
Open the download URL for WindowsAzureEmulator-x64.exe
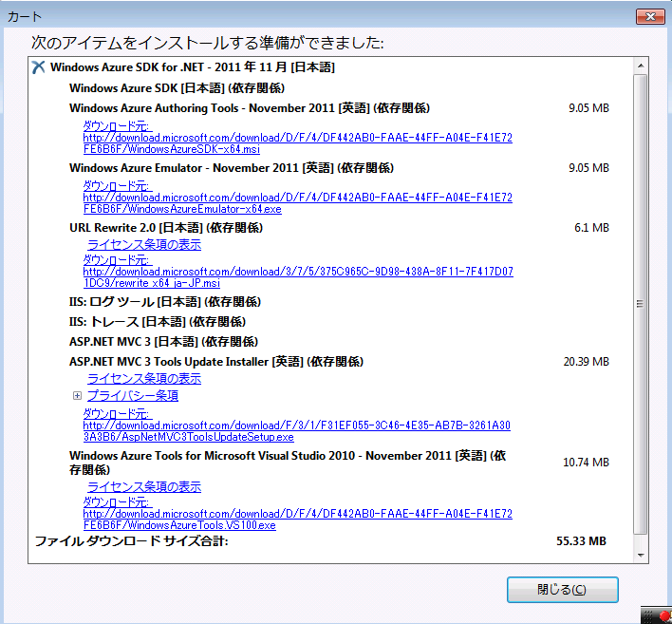[297, 203]
